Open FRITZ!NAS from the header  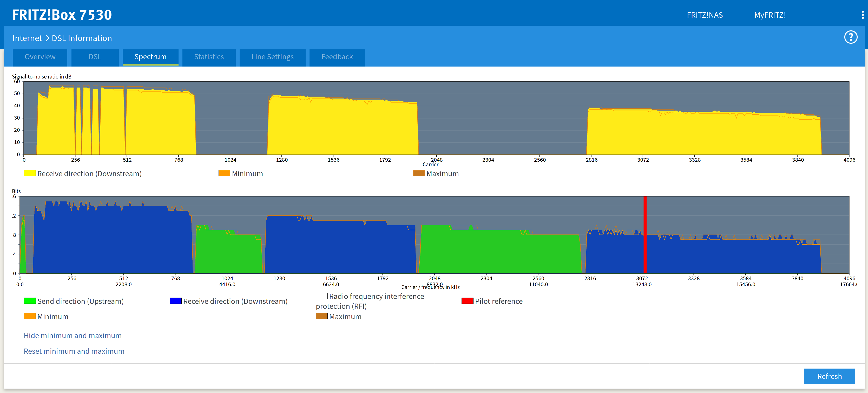pyautogui.click(x=705, y=15)
